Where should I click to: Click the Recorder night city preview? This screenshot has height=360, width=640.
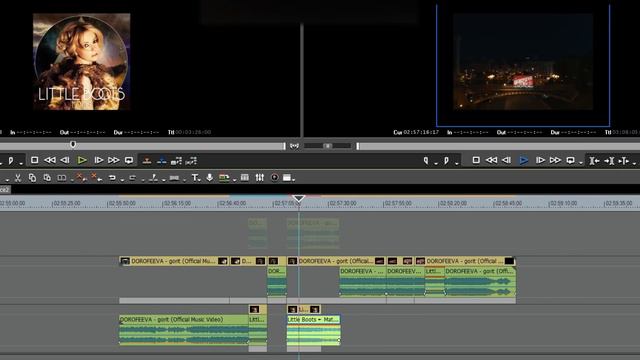tap(523, 62)
